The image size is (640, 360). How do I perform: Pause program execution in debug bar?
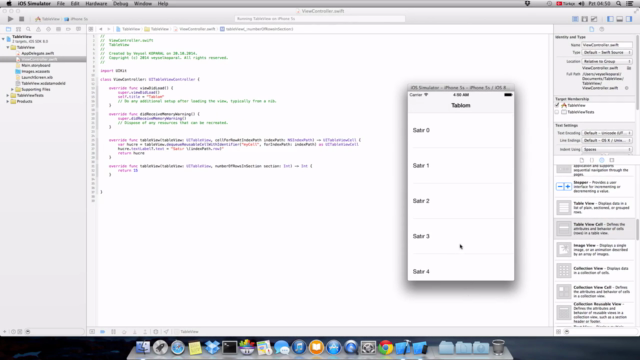(113, 332)
